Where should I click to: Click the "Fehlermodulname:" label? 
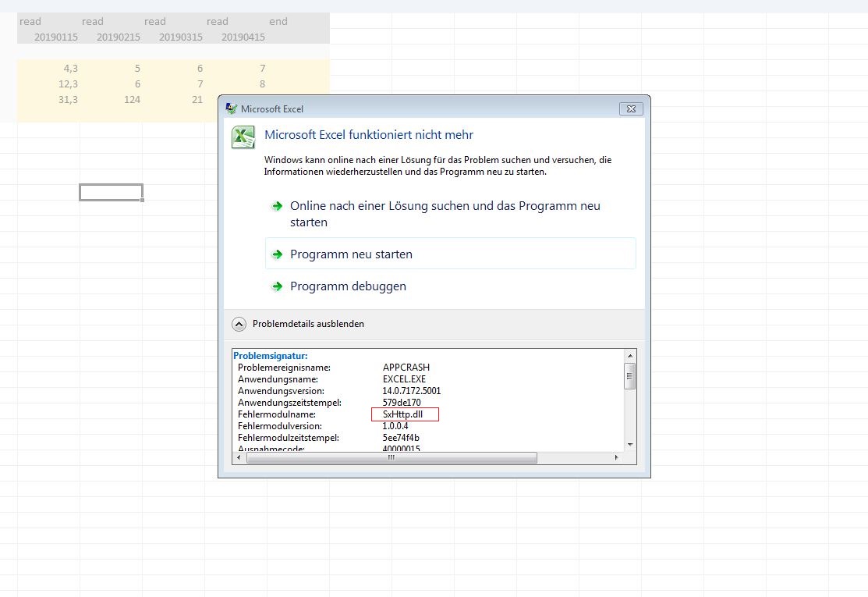point(277,414)
